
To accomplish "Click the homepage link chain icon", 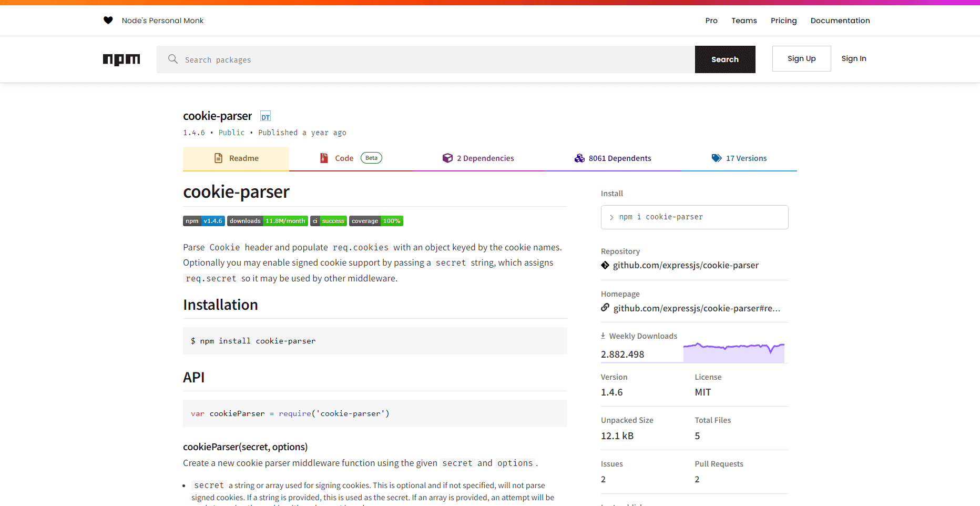I will (x=605, y=307).
